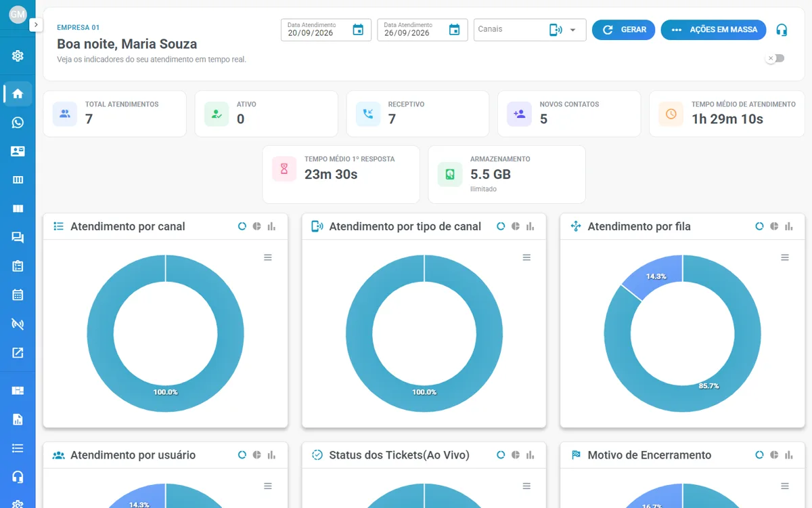Switch Atendimento por usuário to bar chart
812x508 pixels.
pyautogui.click(x=272, y=455)
